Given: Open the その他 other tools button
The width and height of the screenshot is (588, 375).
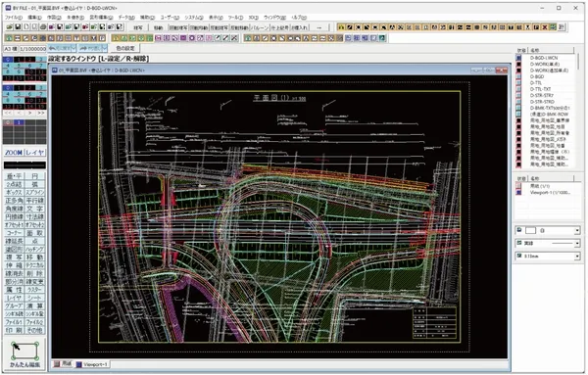Looking at the screenshot, I should point(35,330).
